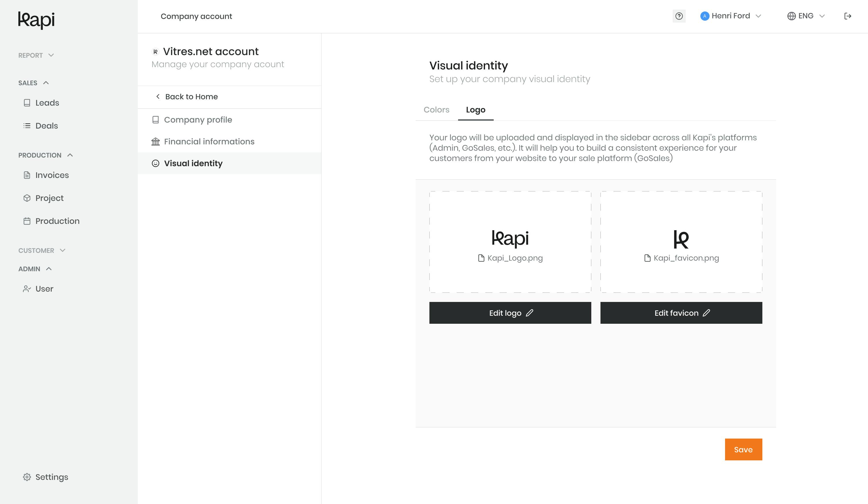Switch to the Colors tab
868x504 pixels.
[x=436, y=110]
